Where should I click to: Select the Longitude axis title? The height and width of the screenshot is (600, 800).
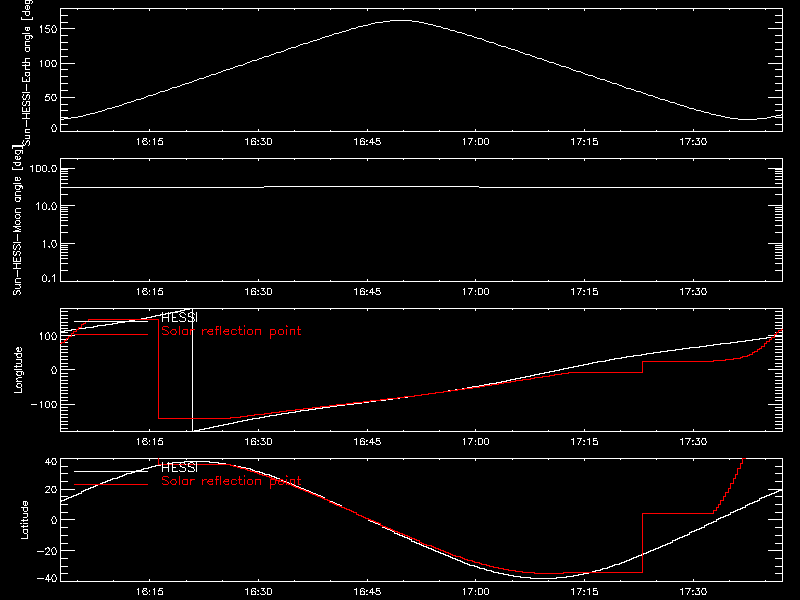[18, 370]
